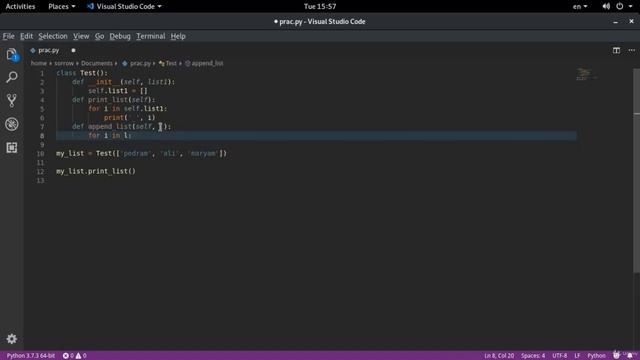Change end of line sequence LF
The height and width of the screenshot is (360, 640).
click(577, 356)
